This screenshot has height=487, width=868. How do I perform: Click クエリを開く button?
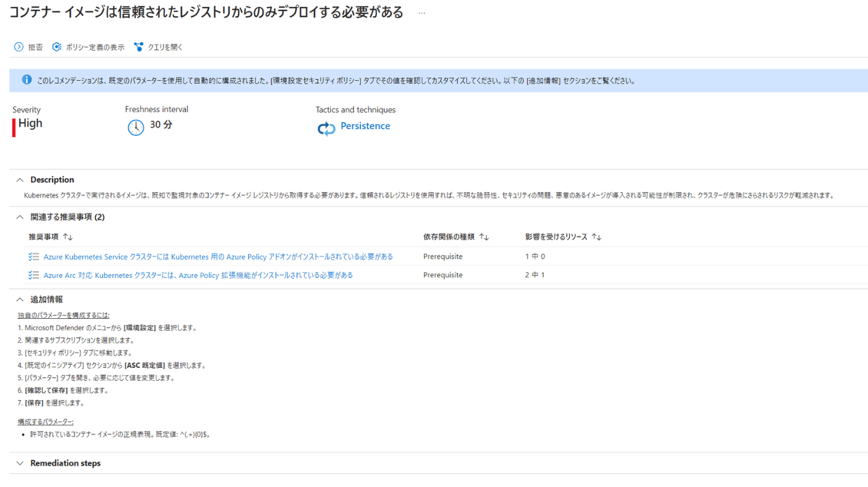[x=158, y=47]
